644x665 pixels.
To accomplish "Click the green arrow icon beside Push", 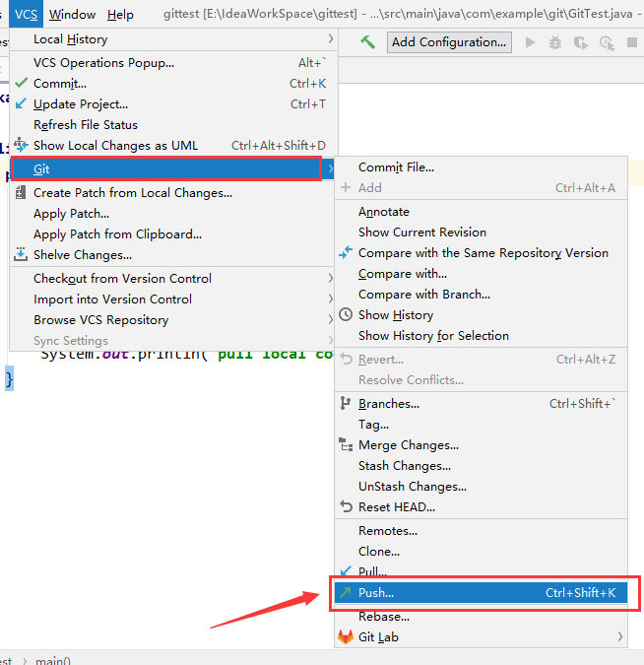I will tap(346, 592).
